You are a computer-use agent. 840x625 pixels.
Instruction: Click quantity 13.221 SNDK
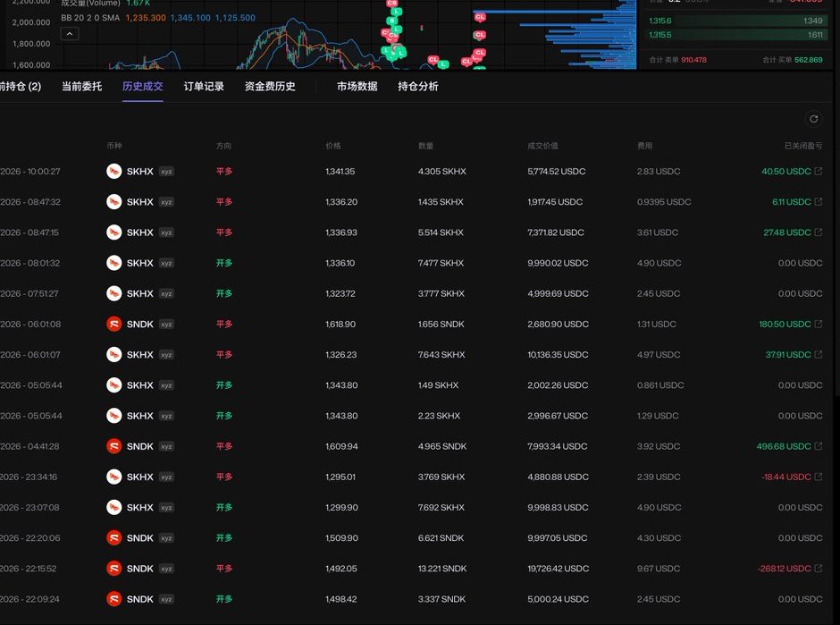(x=442, y=569)
